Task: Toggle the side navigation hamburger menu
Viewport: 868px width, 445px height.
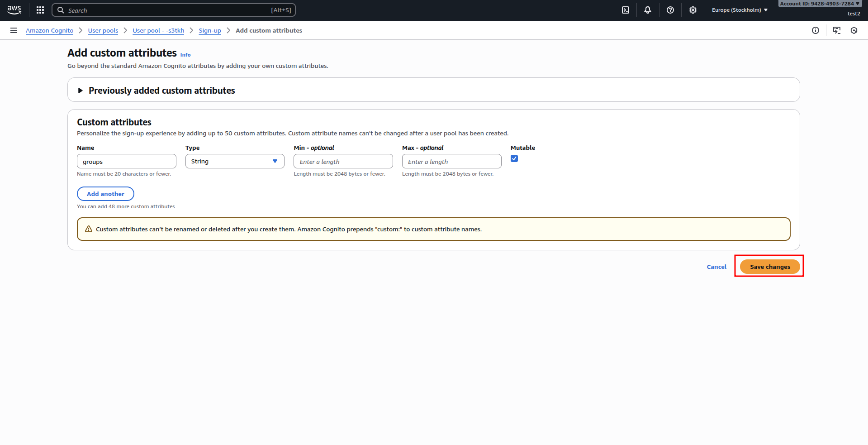Action: point(14,30)
